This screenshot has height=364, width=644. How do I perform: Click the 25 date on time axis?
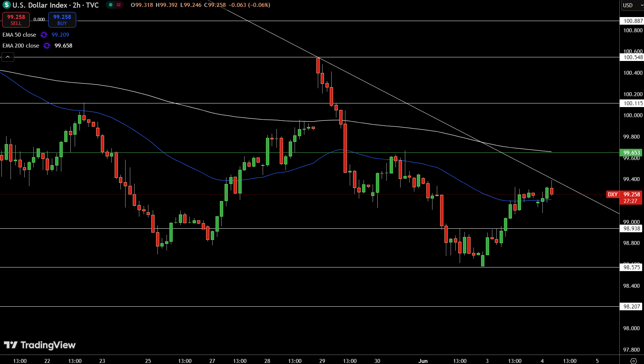148,361
